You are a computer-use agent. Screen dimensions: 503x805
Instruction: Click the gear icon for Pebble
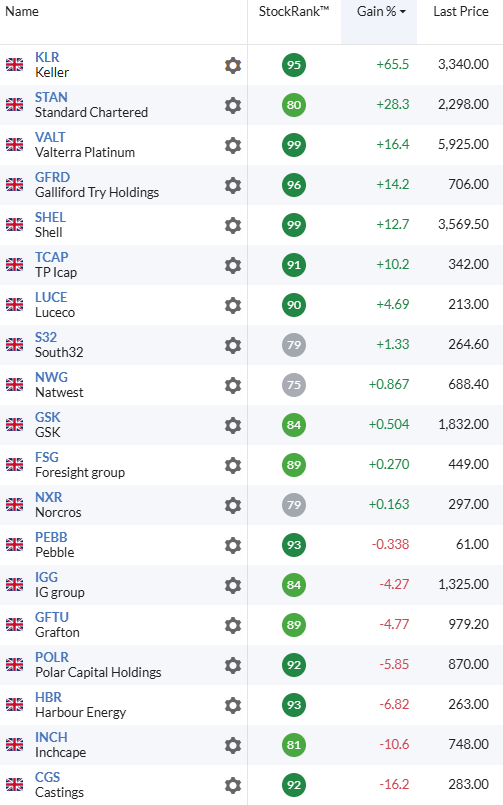(x=233, y=545)
